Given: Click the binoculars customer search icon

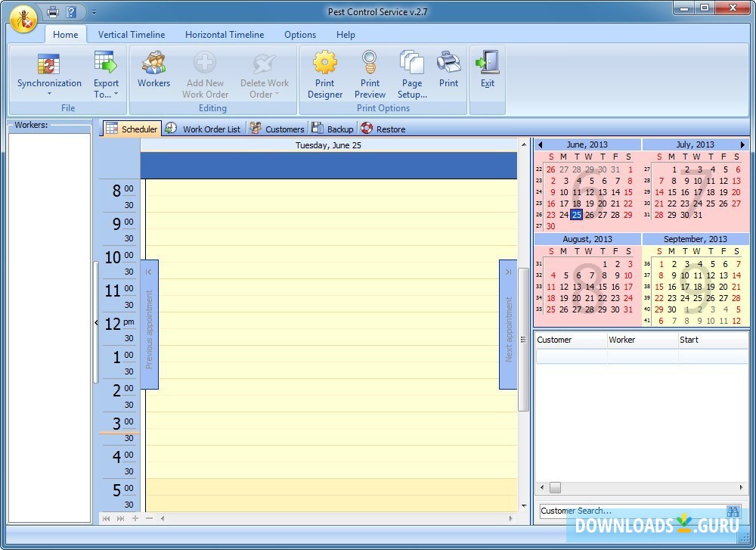Looking at the screenshot, I should click(x=733, y=511).
